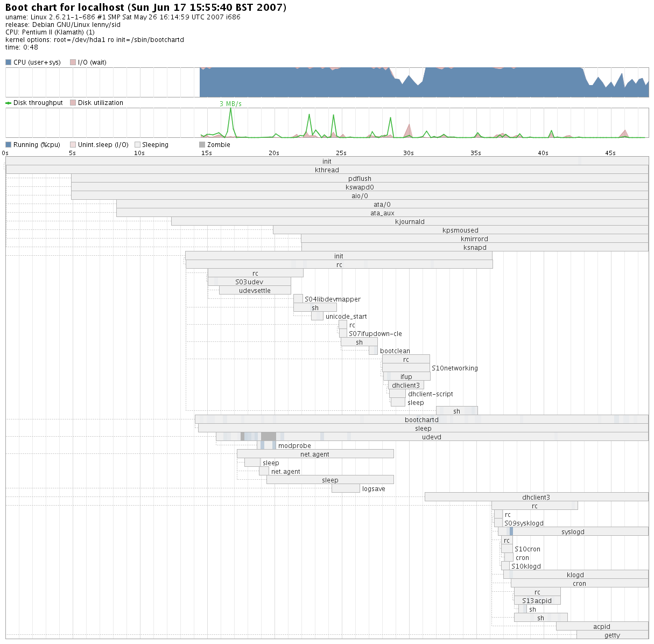Select the kthread process bar

[x=327, y=170]
